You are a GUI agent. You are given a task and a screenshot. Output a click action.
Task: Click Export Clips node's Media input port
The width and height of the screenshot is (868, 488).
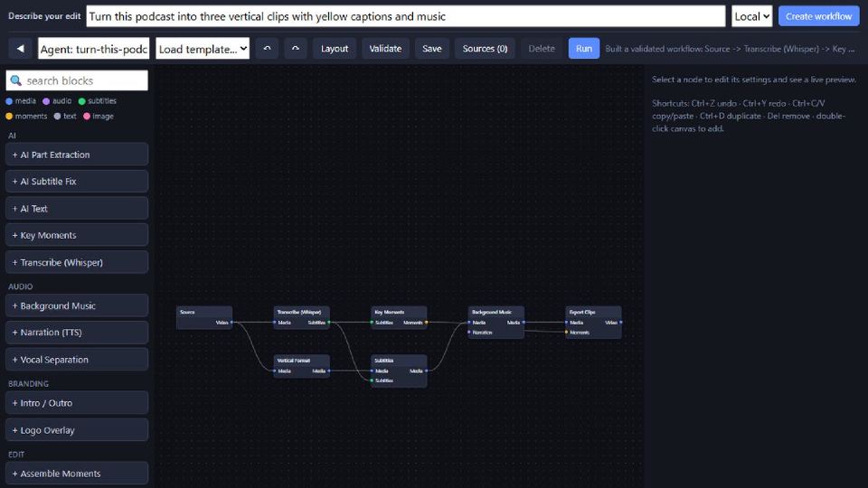[x=566, y=322]
